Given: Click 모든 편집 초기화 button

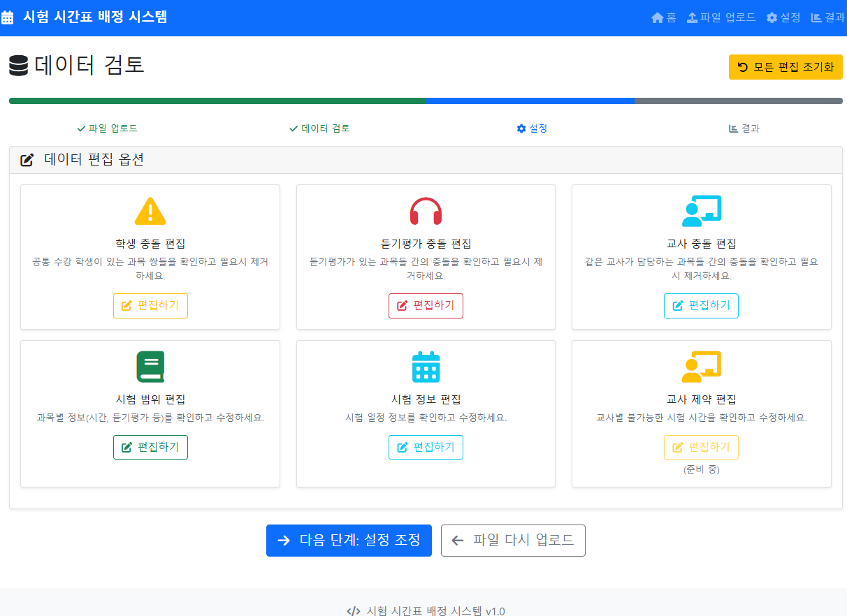Looking at the screenshot, I should [x=786, y=67].
